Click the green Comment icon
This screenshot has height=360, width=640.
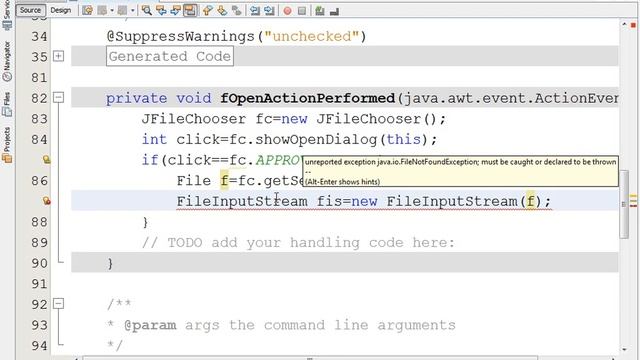[320, 11]
